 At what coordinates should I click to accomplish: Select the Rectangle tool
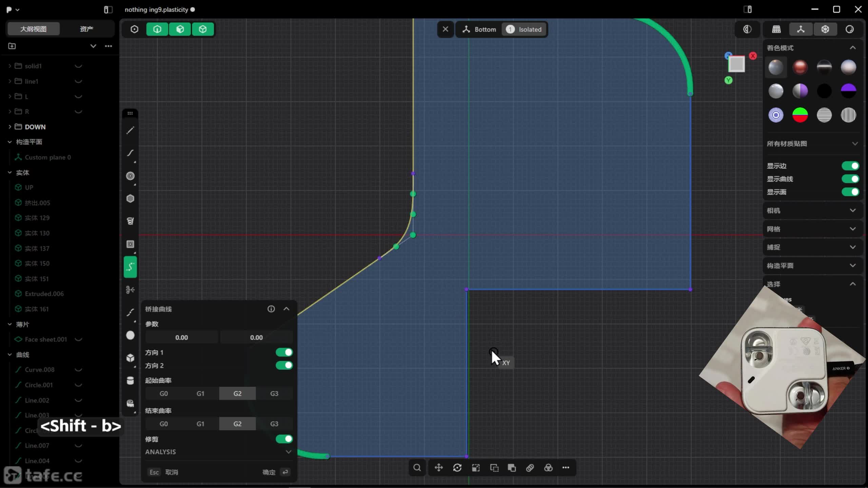[x=130, y=244]
